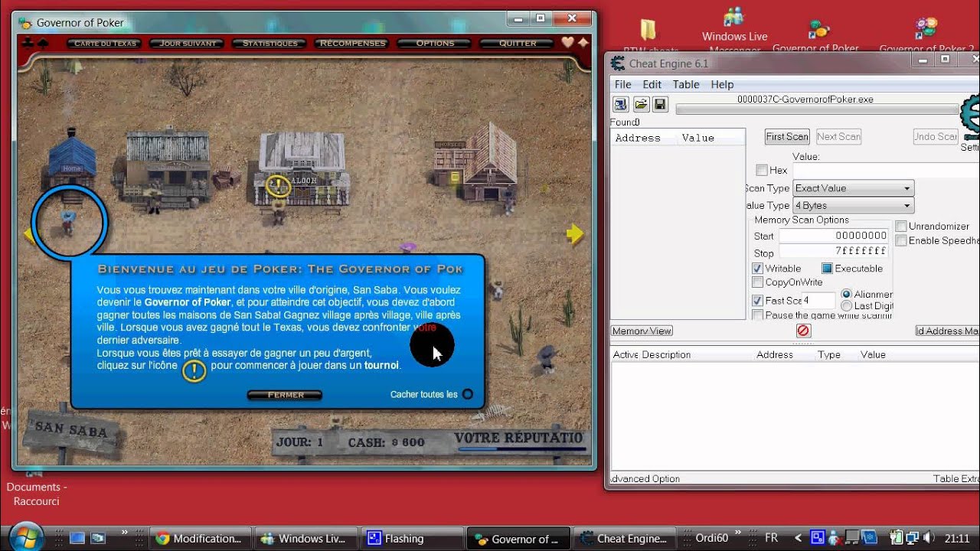The width and height of the screenshot is (980, 551).
Task: Click the yellow right arrow on the map
Action: [575, 234]
